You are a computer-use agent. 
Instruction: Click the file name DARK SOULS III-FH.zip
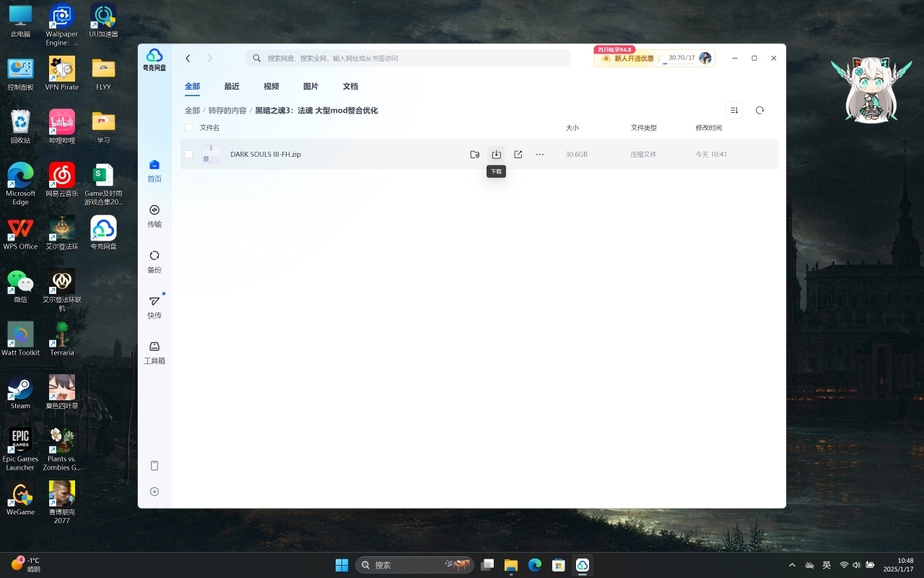point(266,154)
